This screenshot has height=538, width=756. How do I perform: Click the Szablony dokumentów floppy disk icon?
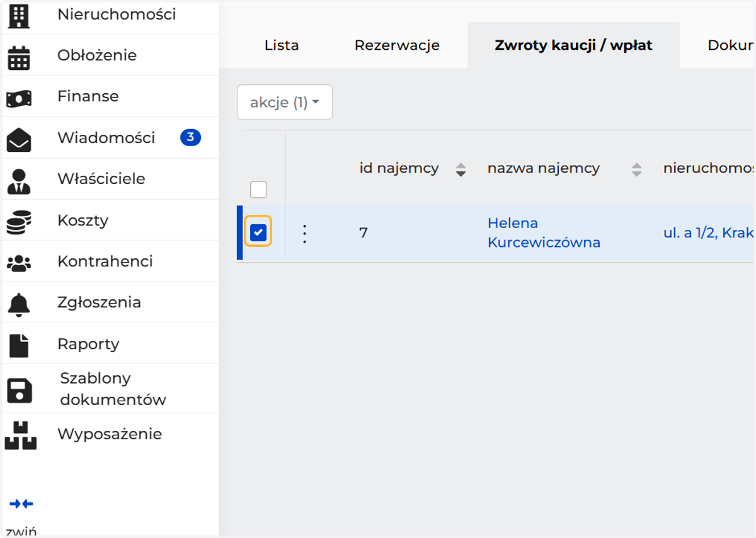[20, 390]
